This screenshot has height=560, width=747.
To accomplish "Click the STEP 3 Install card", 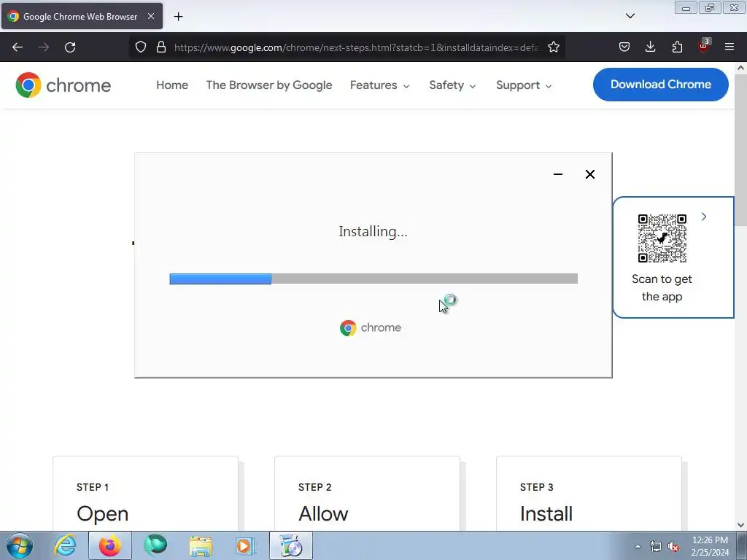I will pyautogui.click(x=589, y=494).
